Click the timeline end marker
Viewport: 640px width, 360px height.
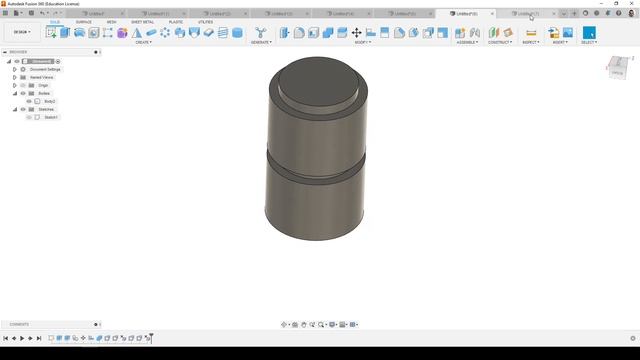tap(151, 338)
